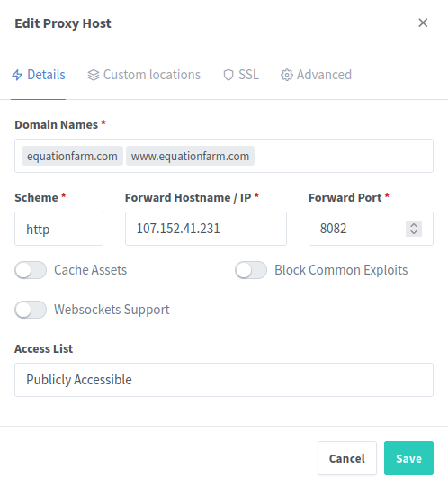Select the www.equationfarm.com domain tag
The height and width of the screenshot is (487, 448).
190,156
